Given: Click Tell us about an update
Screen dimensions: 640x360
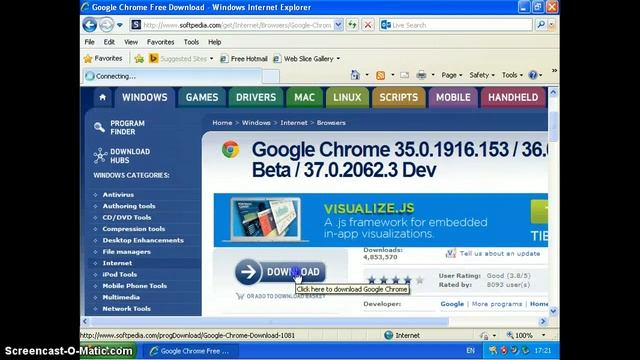Looking at the screenshot, I should pos(500,253).
